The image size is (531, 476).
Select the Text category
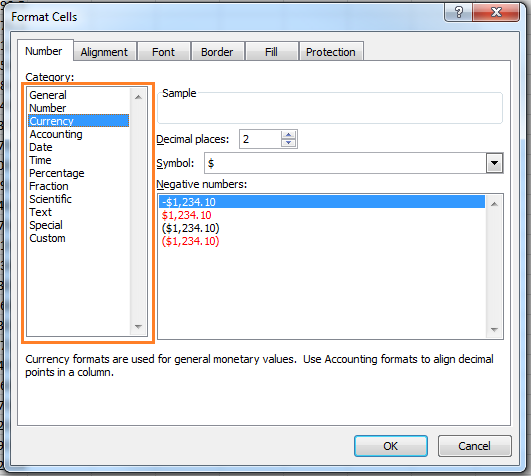79,212
